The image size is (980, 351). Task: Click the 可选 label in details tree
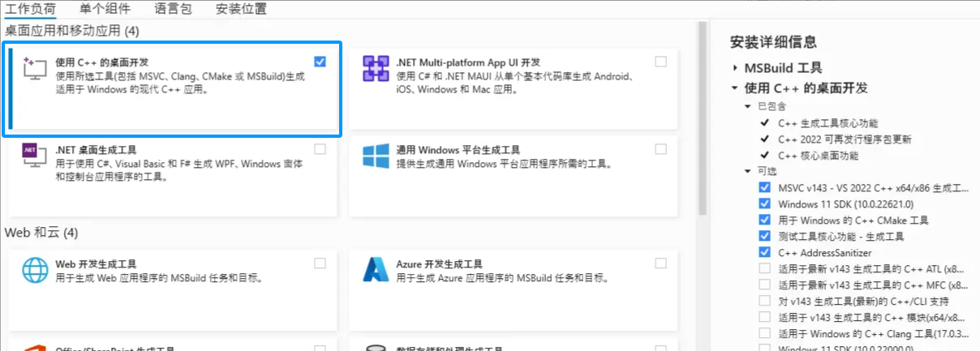[767, 171]
